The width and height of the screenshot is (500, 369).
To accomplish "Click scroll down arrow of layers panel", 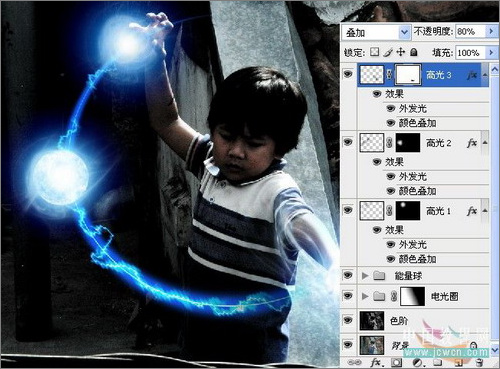I will coord(495,350).
